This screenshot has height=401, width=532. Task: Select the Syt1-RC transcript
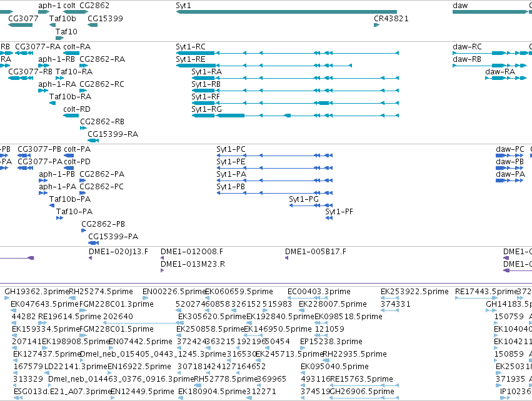coord(288,53)
